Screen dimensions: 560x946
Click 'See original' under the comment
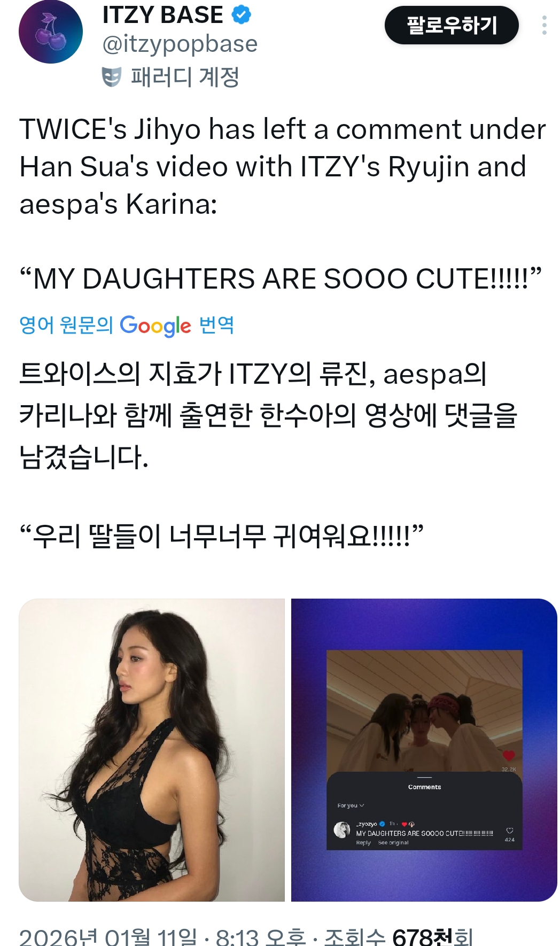pyautogui.click(x=393, y=843)
